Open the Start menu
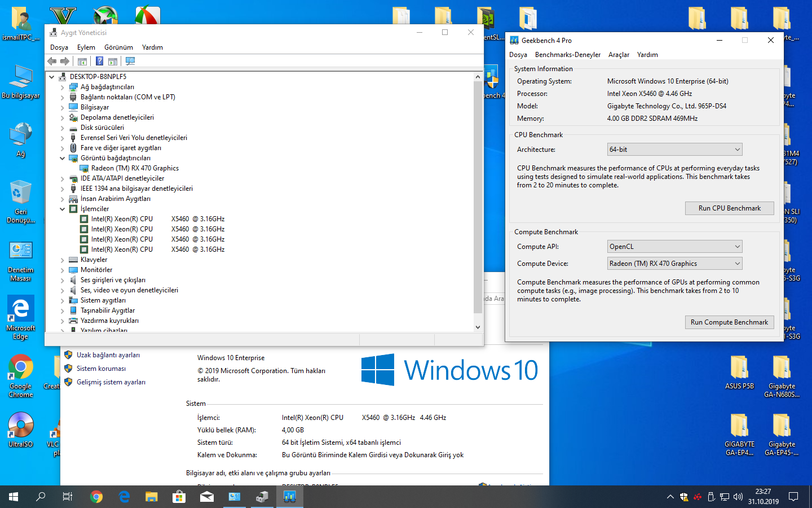The image size is (812, 508). coord(14,497)
